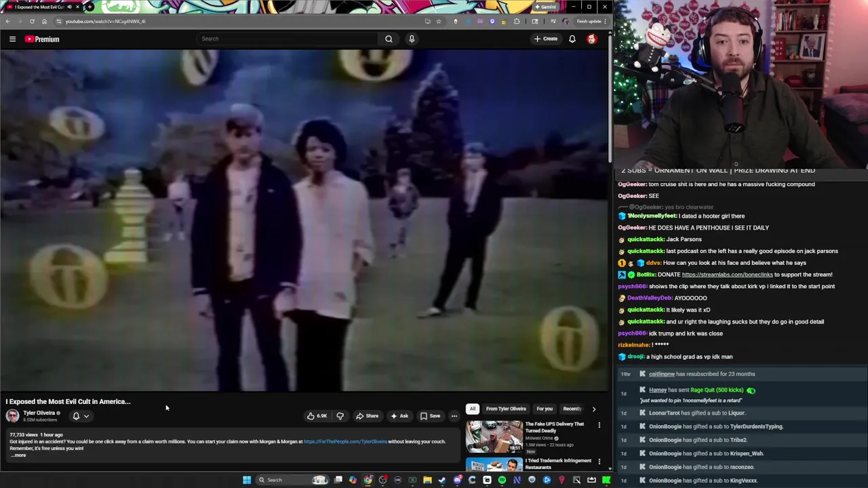Open the Create button

[x=545, y=39]
